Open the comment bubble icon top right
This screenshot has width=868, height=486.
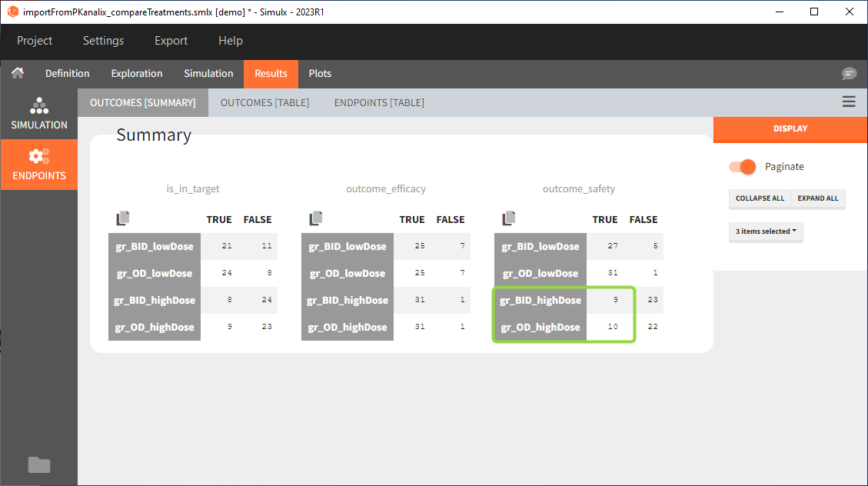(x=849, y=73)
